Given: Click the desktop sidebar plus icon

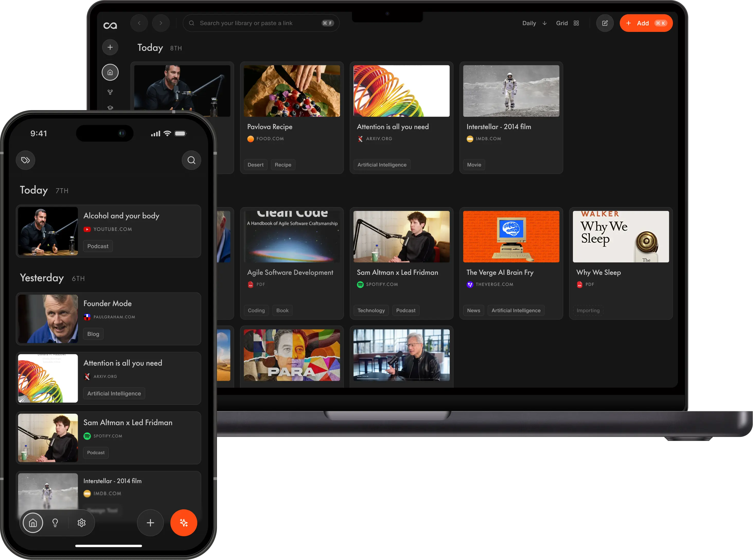Looking at the screenshot, I should point(110,47).
